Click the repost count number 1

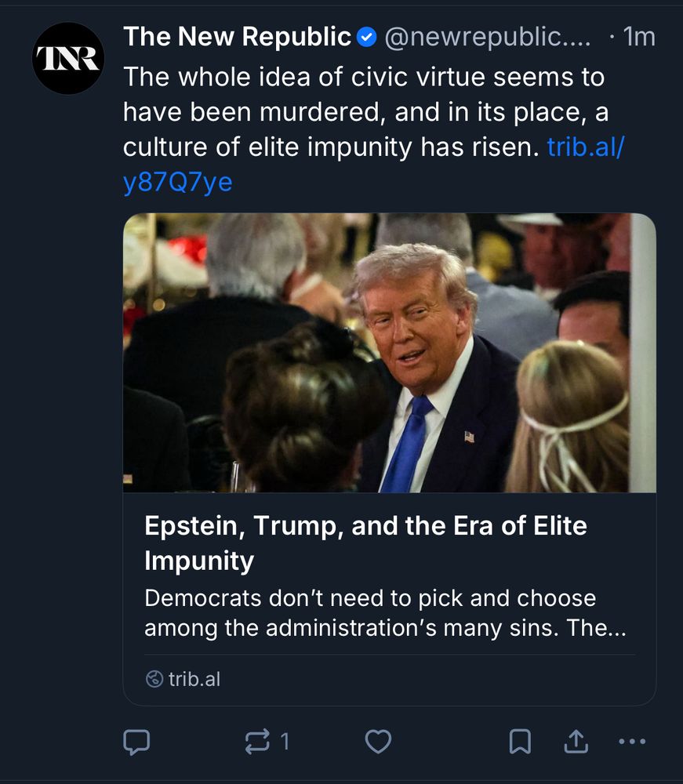pos(285,741)
